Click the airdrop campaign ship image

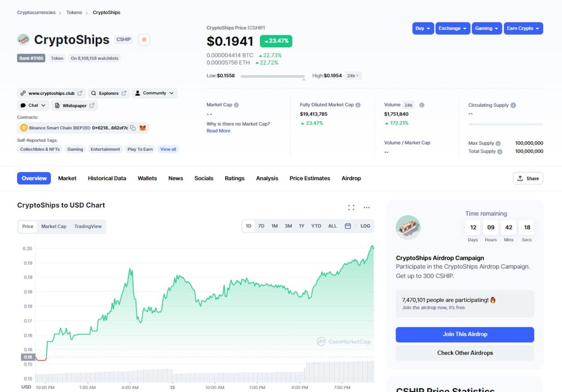click(408, 228)
